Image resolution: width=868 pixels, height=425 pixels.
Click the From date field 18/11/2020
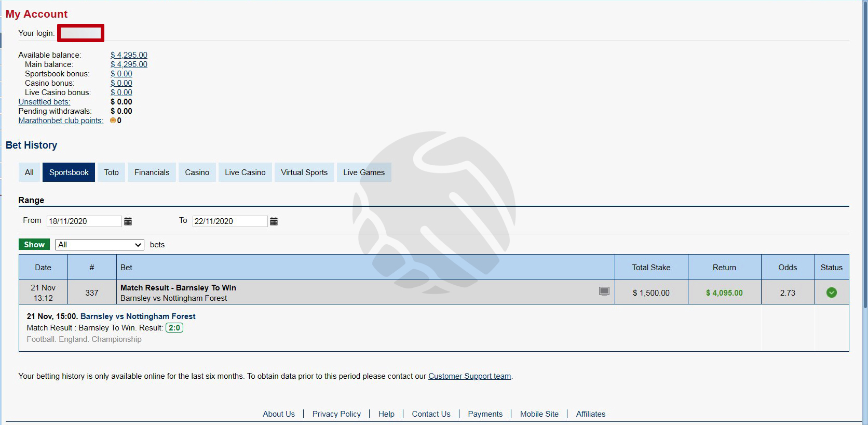pyautogui.click(x=84, y=221)
